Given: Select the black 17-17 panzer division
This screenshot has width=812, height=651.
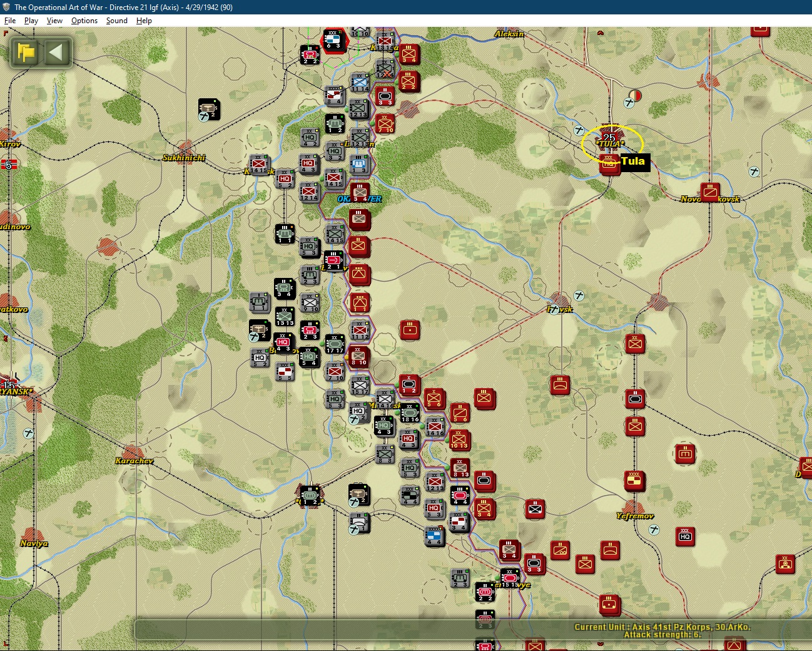Looking at the screenshot, I should 335,344.
